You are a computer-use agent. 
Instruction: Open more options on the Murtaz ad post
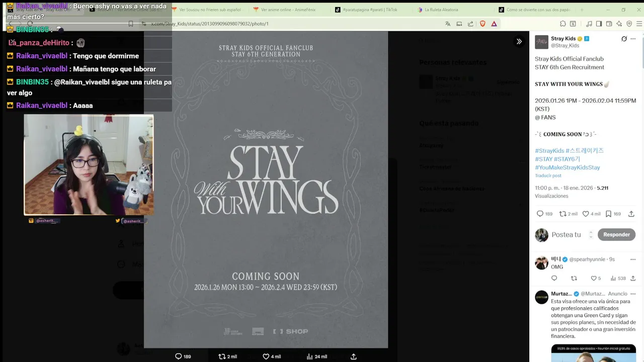633,294
